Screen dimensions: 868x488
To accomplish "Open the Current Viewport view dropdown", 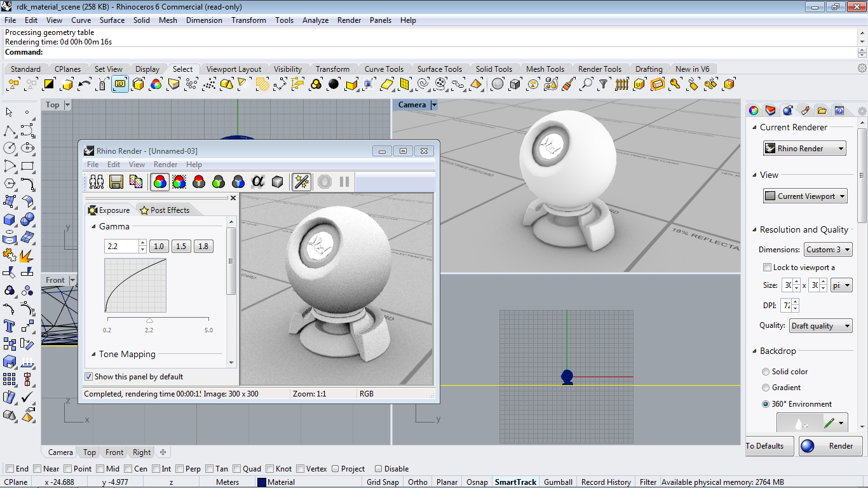I will pos(805,196).
